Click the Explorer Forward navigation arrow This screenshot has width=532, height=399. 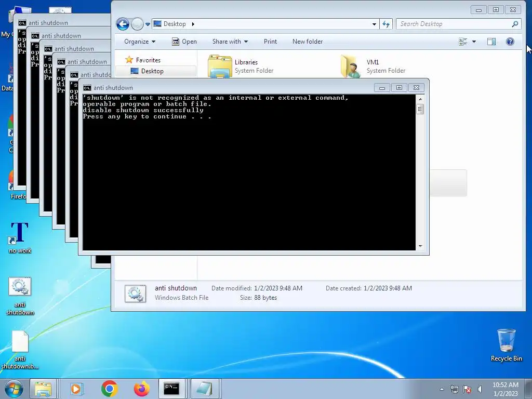click(x=137, y=24)
